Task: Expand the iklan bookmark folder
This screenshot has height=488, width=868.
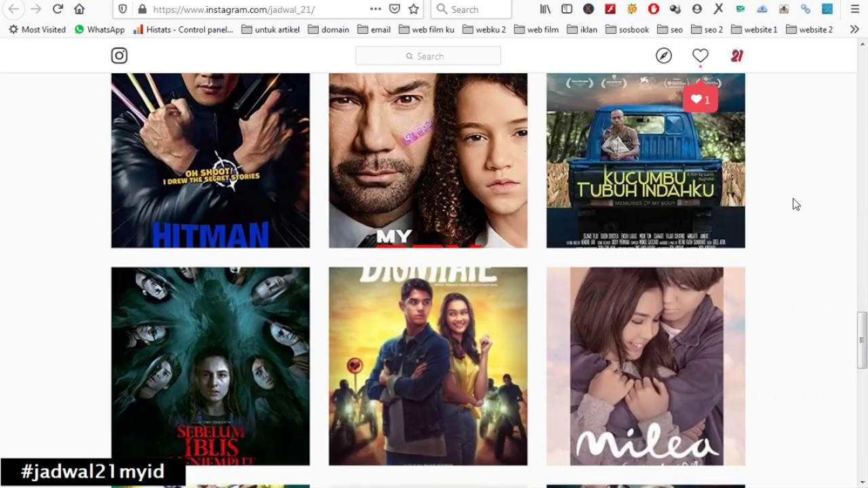Action: click(582, 29)
